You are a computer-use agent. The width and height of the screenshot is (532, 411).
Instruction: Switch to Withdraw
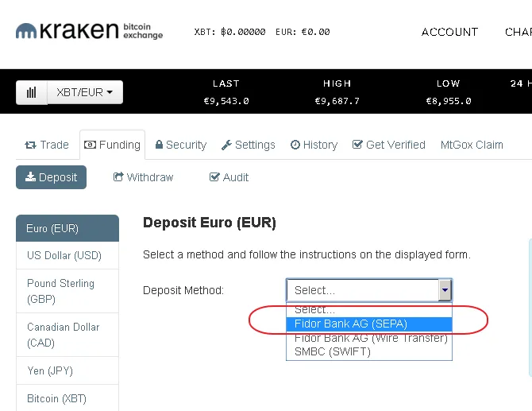[143, 177]
